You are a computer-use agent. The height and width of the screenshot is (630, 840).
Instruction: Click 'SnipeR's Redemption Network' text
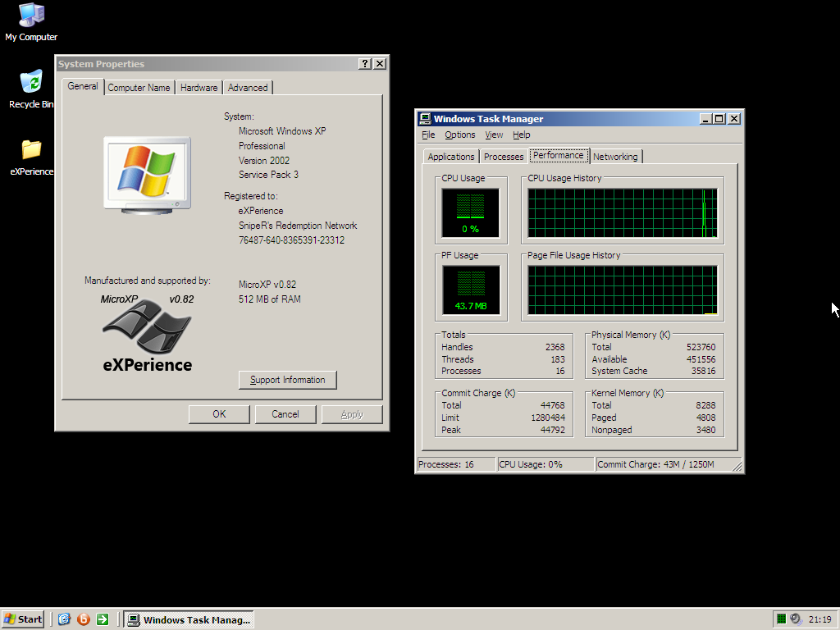(x=298, y=226)
